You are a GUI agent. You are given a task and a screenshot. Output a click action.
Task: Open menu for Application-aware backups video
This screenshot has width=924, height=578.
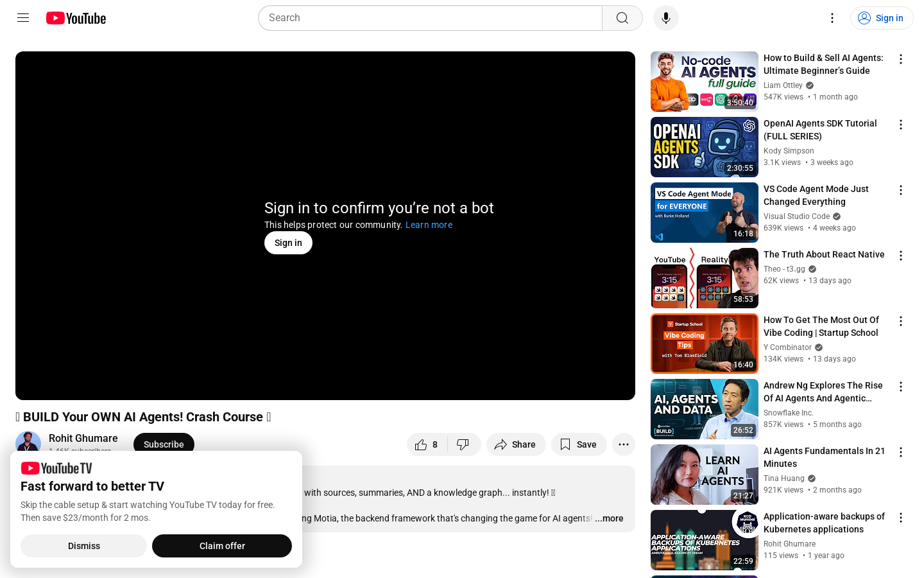(901, 518)
